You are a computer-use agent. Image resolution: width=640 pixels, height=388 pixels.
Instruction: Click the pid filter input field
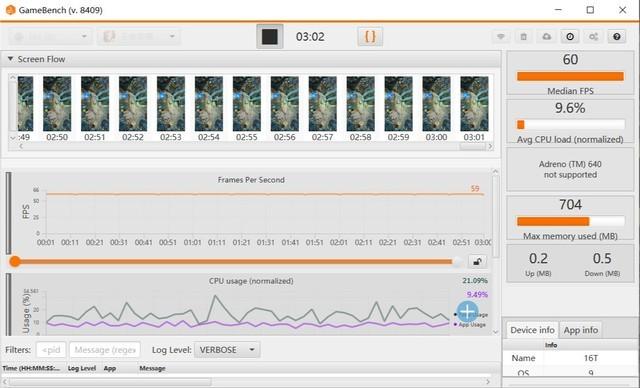51,350
